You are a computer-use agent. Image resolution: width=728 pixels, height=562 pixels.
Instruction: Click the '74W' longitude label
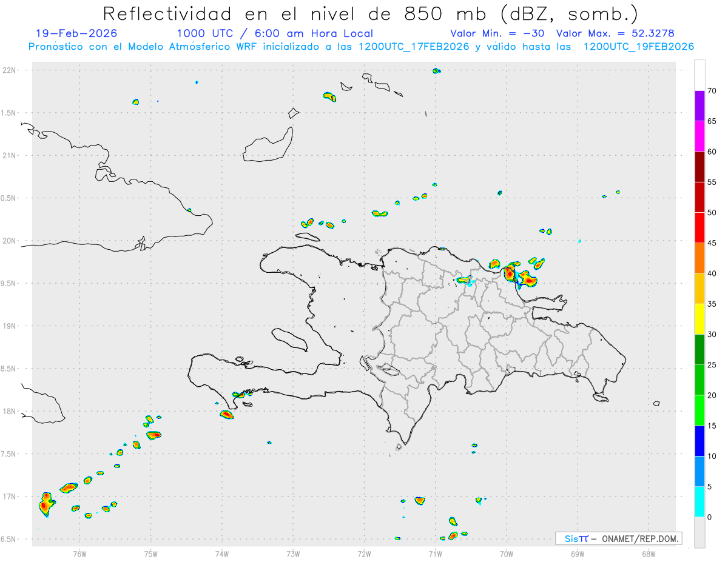click(x=222, y=554)
